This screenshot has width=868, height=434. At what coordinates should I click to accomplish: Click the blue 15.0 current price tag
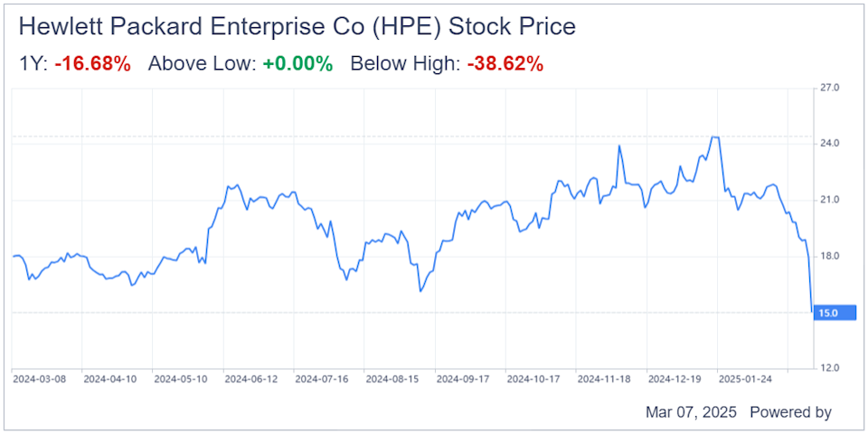click(834, 313)
